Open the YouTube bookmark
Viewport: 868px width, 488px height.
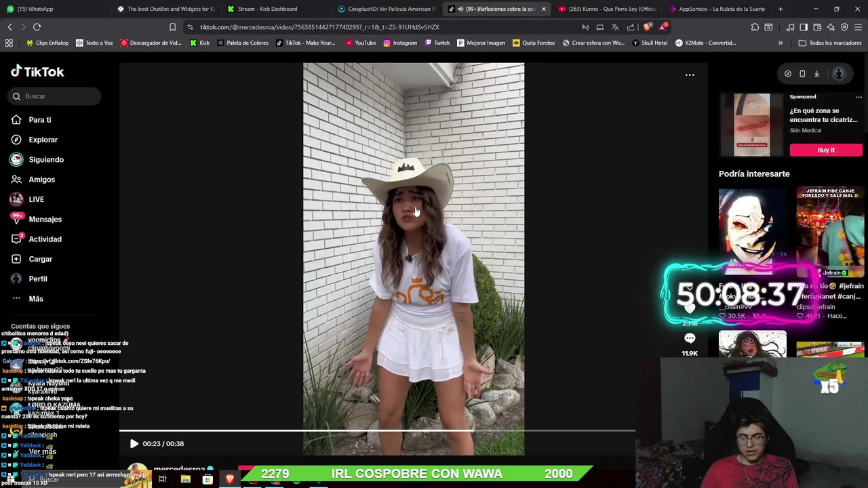point(361,43)
